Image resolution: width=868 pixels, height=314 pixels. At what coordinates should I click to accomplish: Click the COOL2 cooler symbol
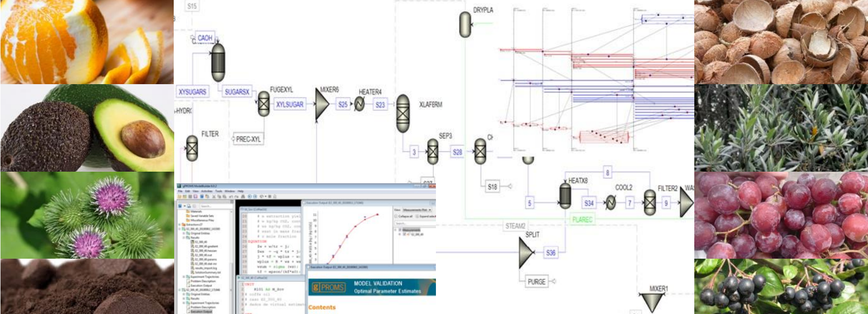point(610,202)
